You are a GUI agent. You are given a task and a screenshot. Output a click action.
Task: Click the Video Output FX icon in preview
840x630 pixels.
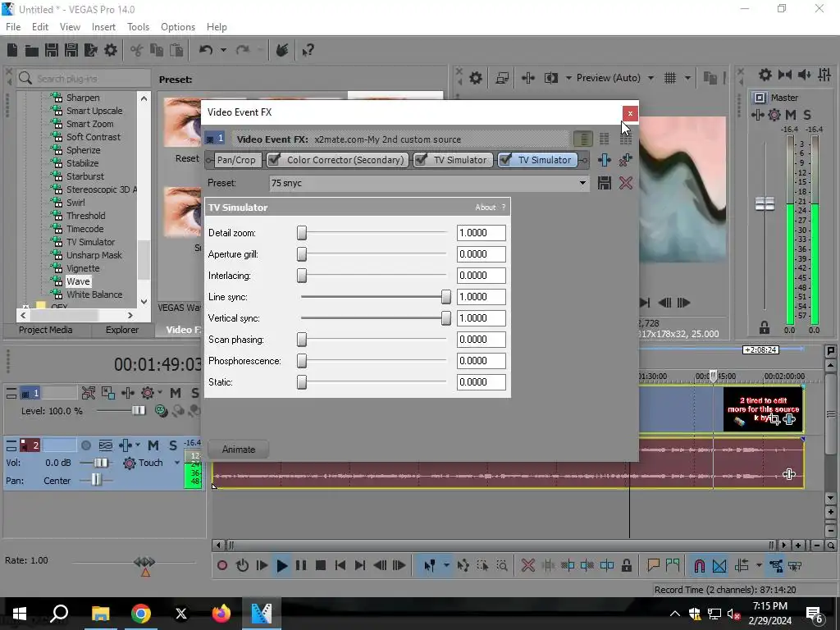tap(527, 78)
